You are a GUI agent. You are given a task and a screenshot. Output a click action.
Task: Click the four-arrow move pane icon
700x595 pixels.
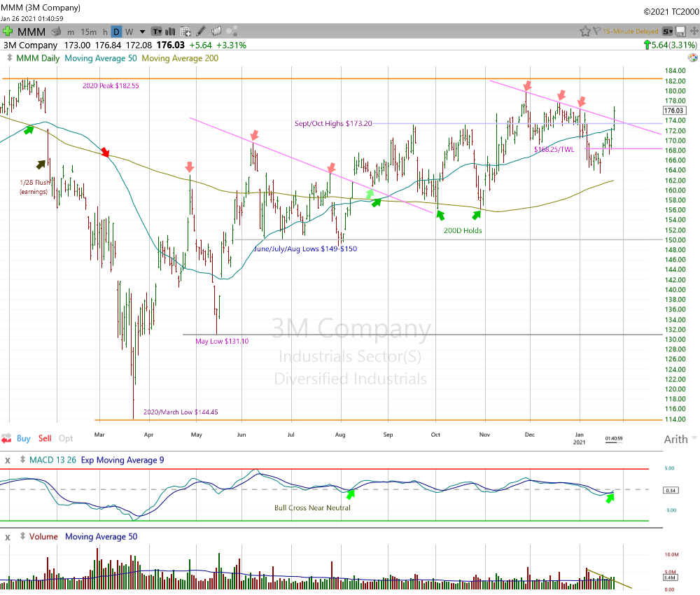point(694,31)
